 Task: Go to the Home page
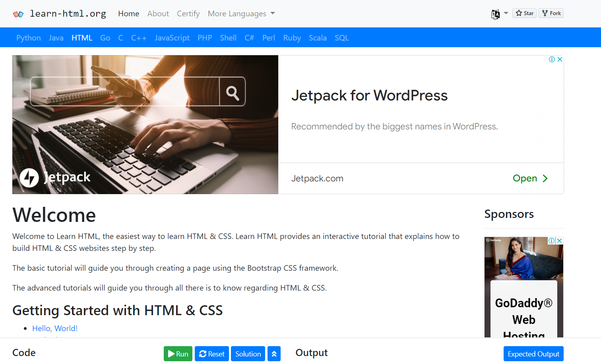(128, 13)
